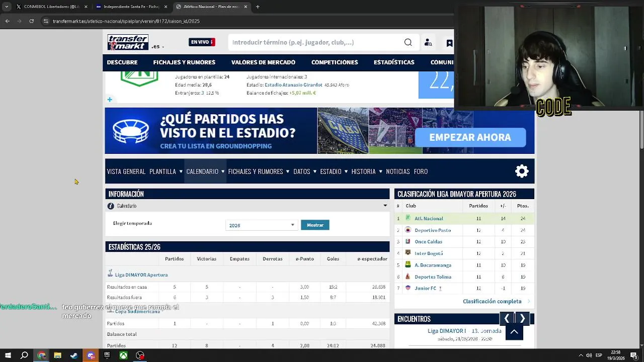This screenshot has height=362, width=644.
Task: Close the CONMEBOL Libertadores tab
Action: tap(86, 7)
